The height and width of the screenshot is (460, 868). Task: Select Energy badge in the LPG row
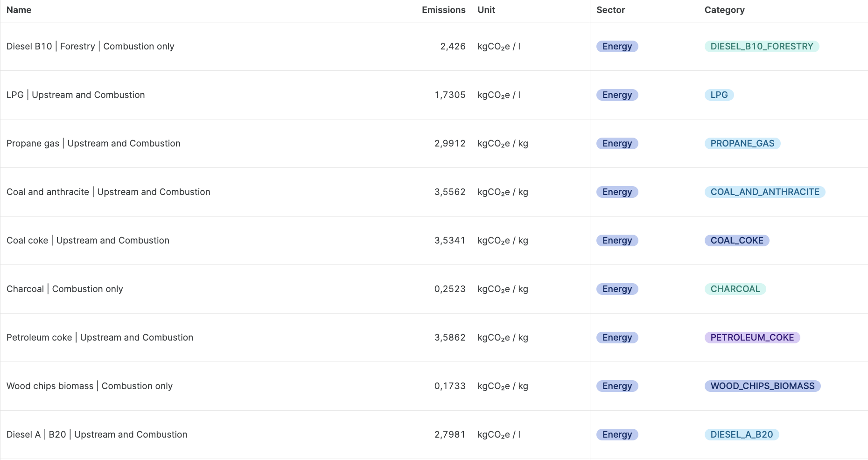(617, 95)
